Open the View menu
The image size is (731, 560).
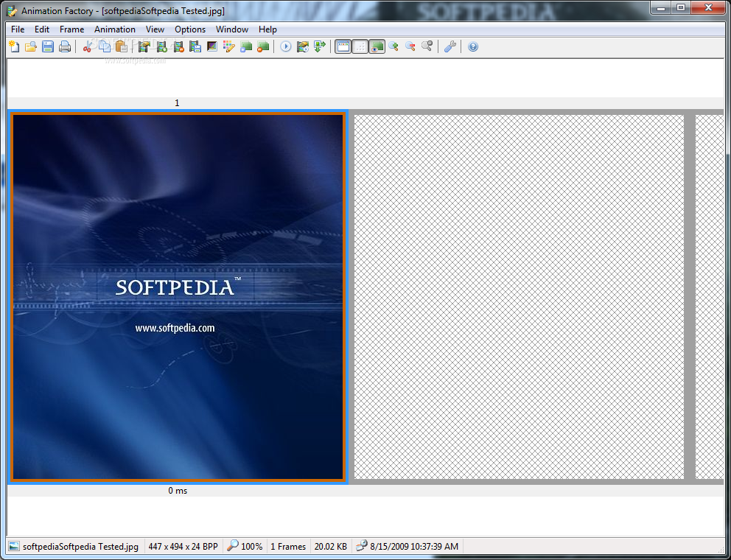tap(155, 29)
